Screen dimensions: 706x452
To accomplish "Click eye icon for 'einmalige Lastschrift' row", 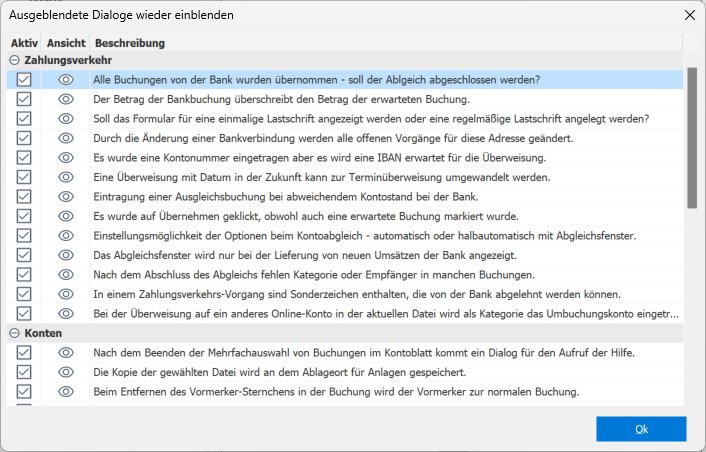I will coord(67,118).
